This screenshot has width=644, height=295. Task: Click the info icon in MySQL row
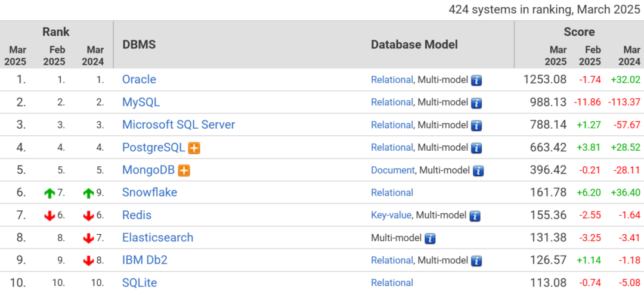coord(476,103)
